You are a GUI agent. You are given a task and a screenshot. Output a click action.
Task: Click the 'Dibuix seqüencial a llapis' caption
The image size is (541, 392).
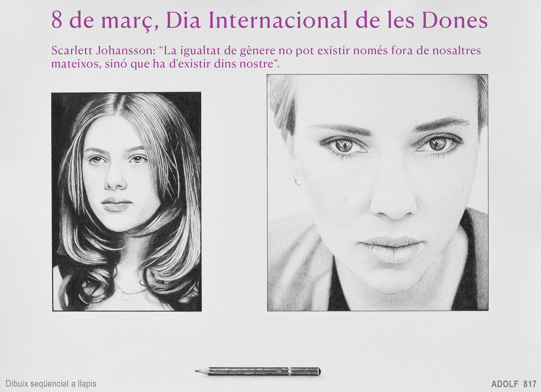pos(51,384)
